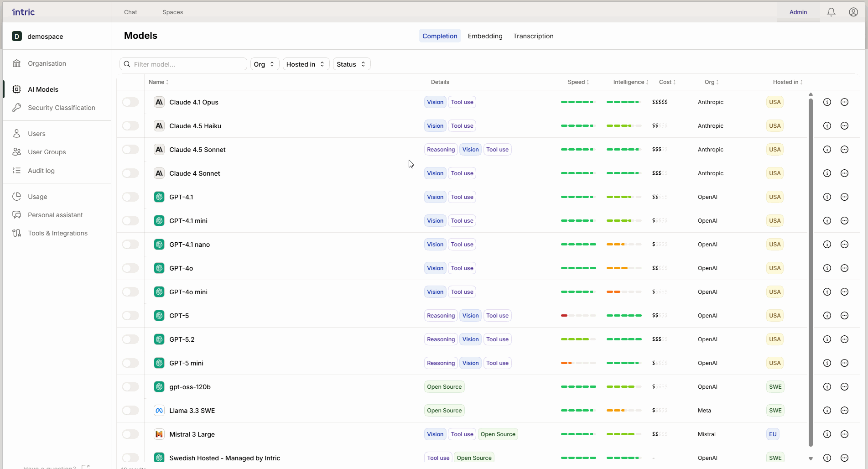Viewport: 868px width, 469px height.
Task: Open more options for Llama 3.3 SWE
Action: [x=844, y=411]
